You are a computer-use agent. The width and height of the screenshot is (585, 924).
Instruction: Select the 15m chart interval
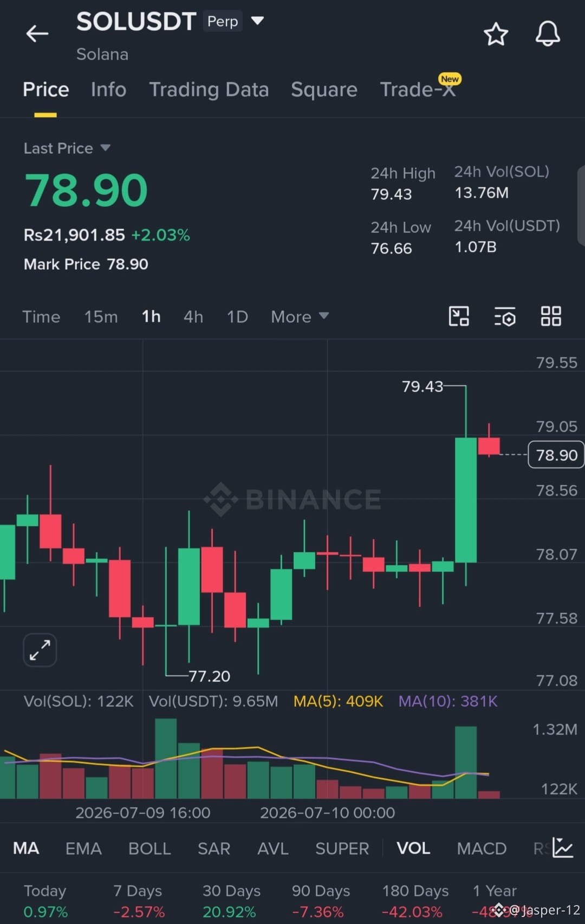coord(101,316)
